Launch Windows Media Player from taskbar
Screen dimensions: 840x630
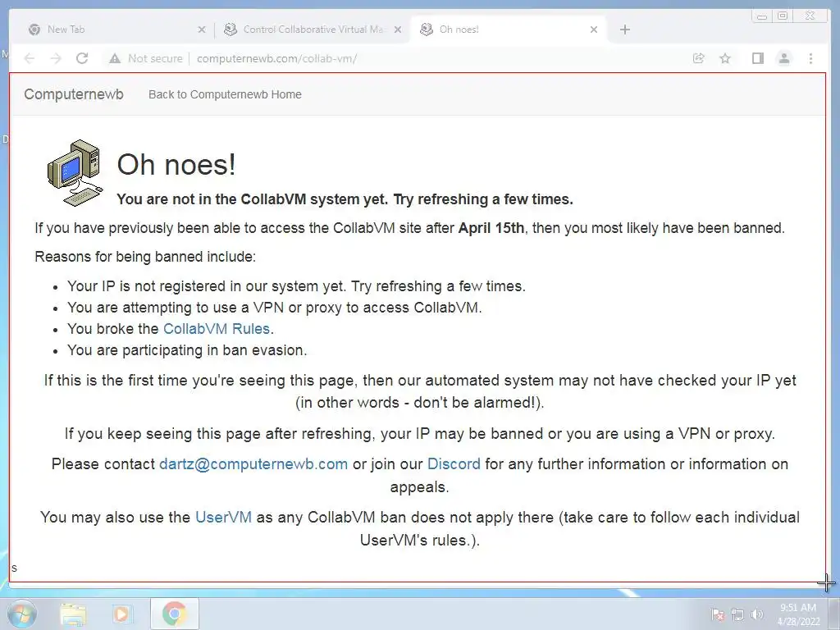tap(121, 614)
